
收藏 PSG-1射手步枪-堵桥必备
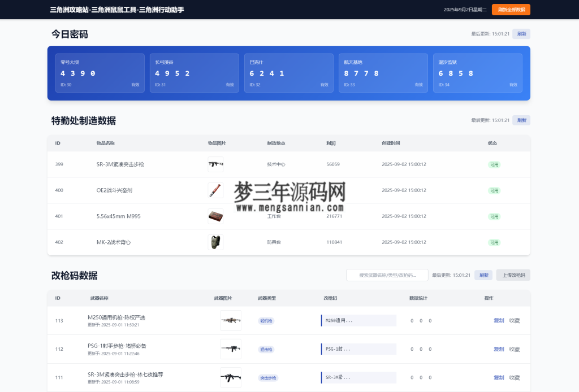(x=513, y=349)
